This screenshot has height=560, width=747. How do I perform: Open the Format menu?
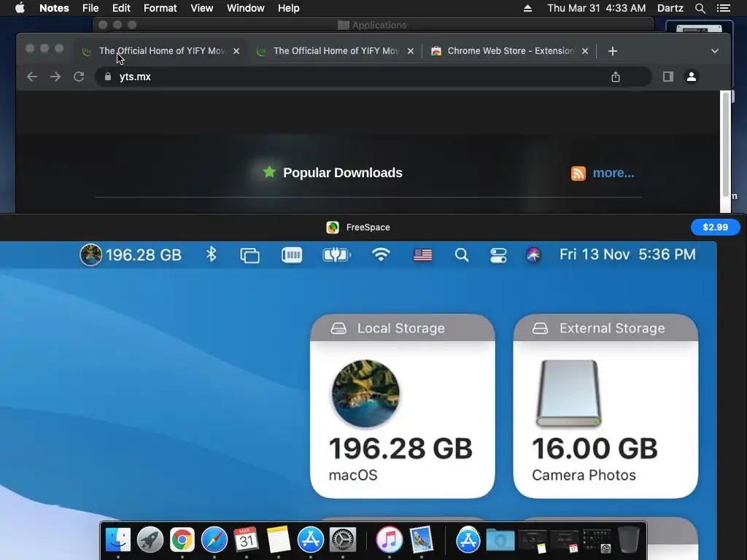click(x=160, y=8)
